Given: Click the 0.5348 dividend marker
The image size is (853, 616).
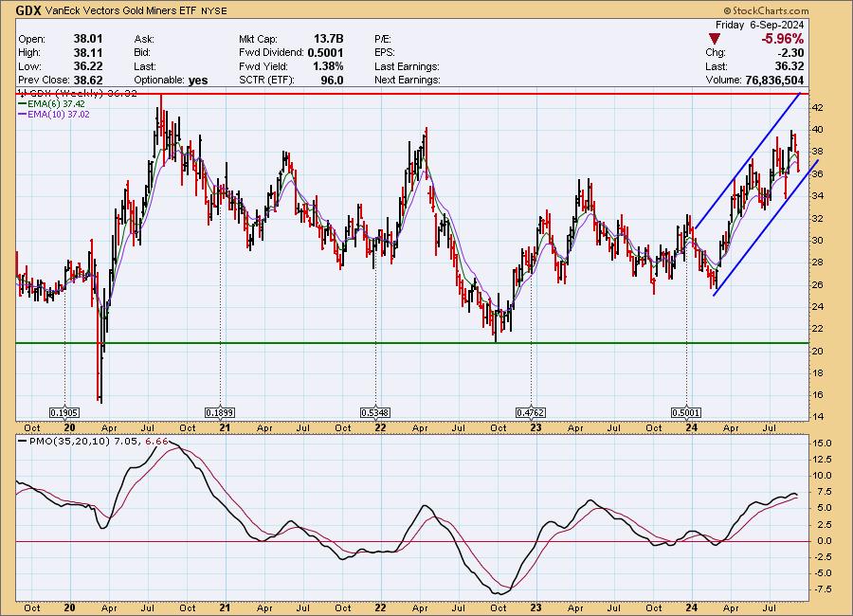Looking at the screenshot, I should 375,413.
